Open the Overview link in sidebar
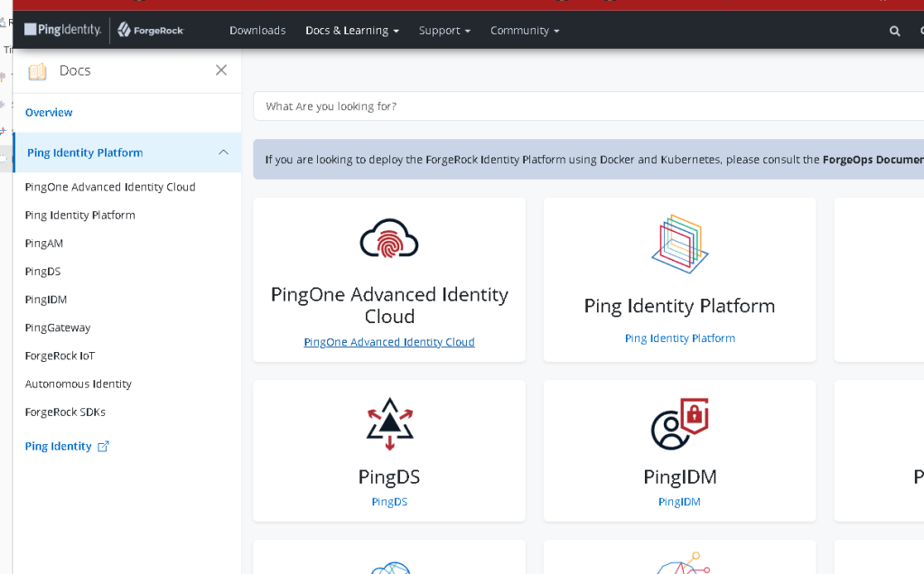 point(49,113)
